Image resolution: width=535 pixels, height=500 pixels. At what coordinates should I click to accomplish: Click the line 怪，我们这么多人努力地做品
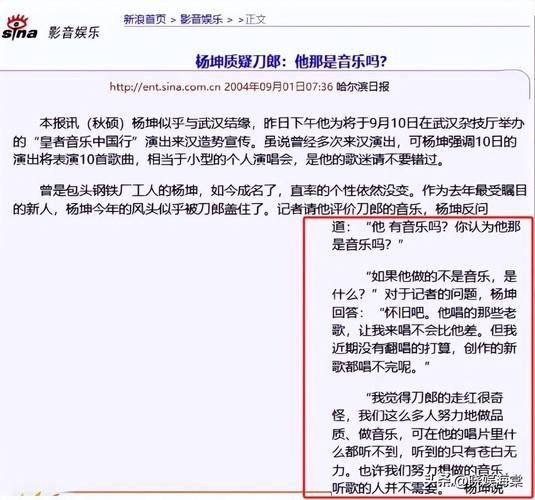tap(417, 416)
